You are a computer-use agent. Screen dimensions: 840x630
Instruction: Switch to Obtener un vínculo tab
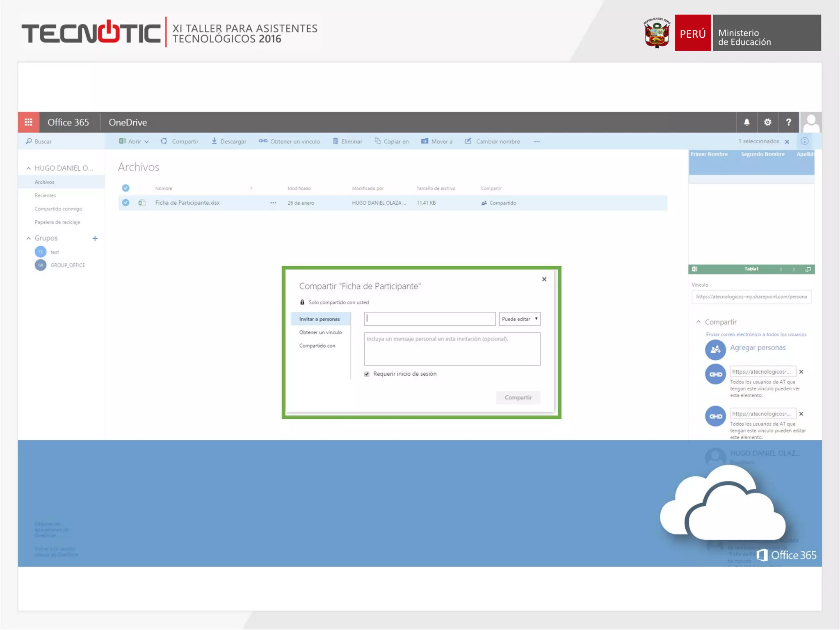[320, 332]
